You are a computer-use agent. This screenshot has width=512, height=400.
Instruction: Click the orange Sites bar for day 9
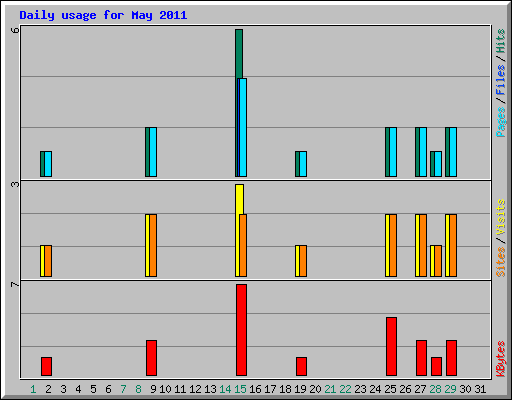(x=153, y=245)
